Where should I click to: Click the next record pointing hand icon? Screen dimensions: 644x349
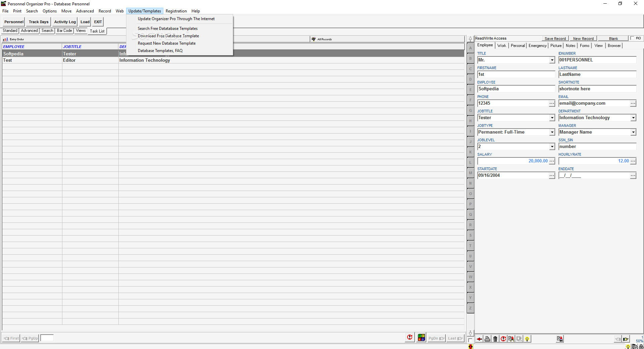click(x=626, y=339)
